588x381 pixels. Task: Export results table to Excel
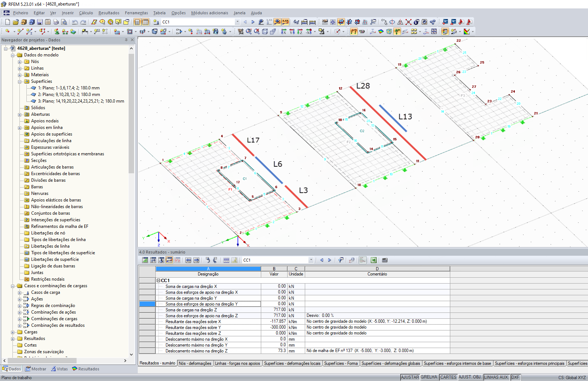374,260
